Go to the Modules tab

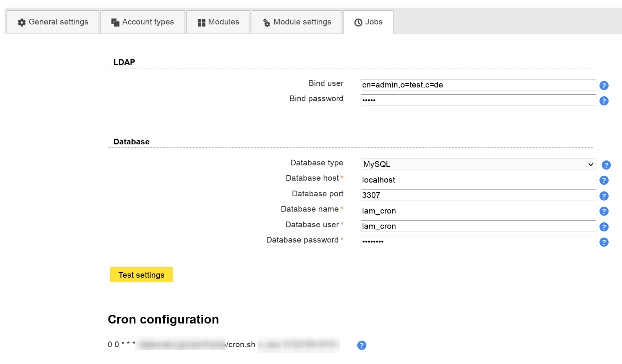[x=218, y=22]
